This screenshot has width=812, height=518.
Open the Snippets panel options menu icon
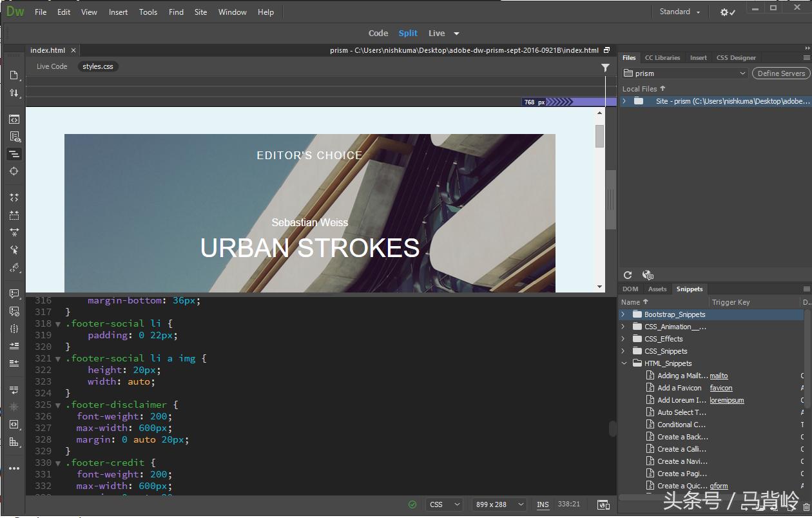[806, 289]
